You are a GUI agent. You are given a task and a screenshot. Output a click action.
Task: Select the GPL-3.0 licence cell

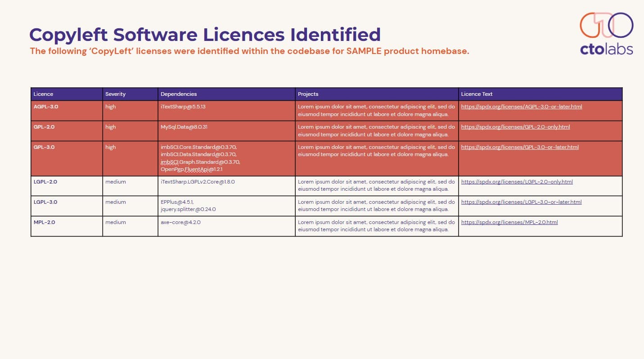coord(67,158)
